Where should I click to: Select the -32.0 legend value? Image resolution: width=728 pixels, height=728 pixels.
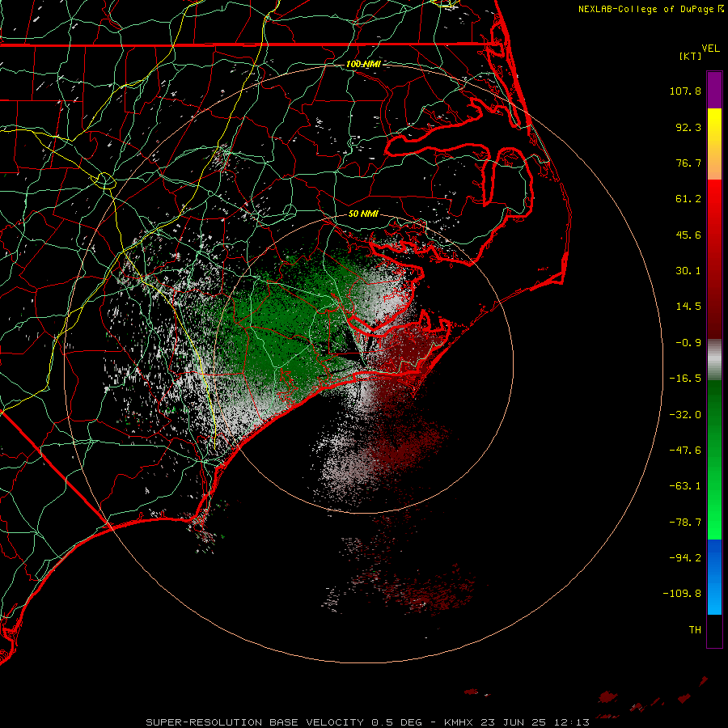click(x=685, y=415)
